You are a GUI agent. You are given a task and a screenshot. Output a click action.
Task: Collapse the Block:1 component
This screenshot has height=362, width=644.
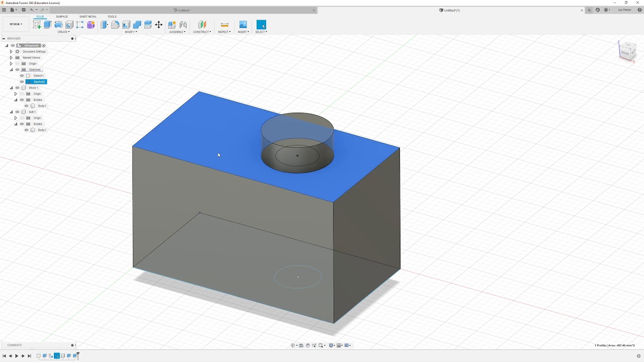(11, 88)
